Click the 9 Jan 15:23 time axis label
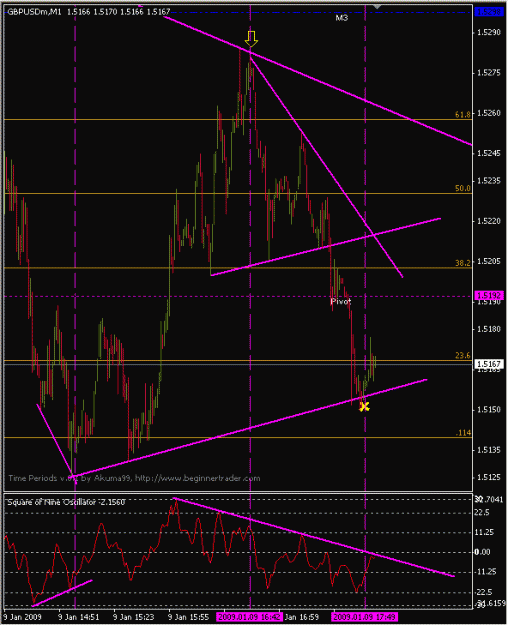The height and width of the screenshot is (625, 508). point(134,617)
